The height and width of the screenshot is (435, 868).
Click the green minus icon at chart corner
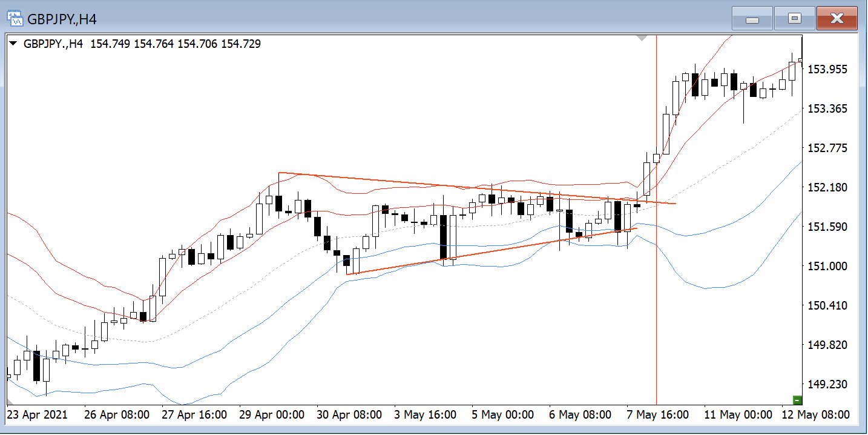coord(797,400)
